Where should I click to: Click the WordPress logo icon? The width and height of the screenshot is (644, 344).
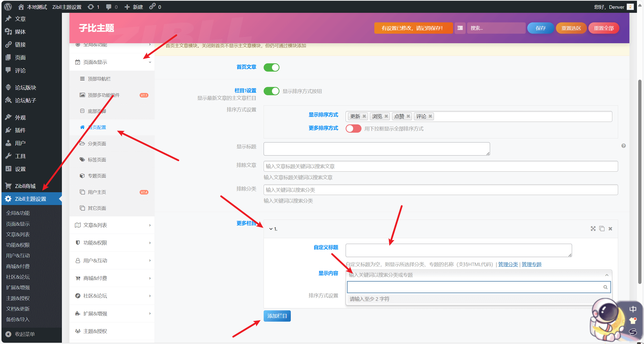8,7
